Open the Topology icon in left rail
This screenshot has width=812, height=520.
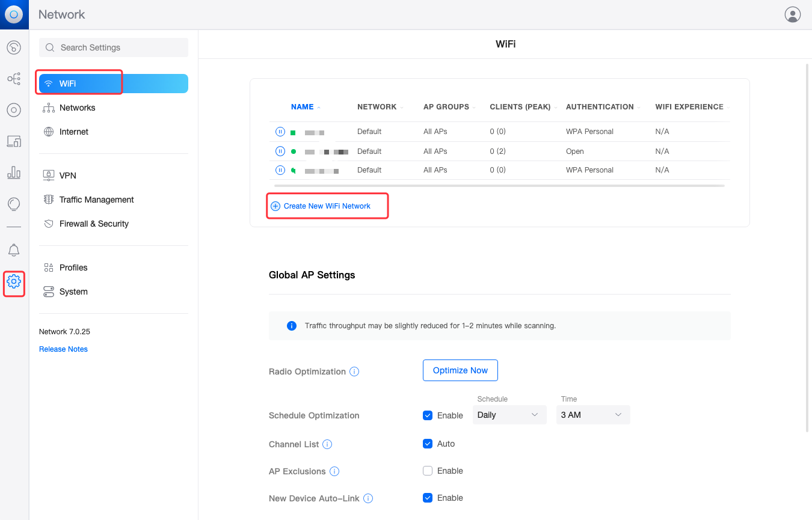click(x=14, y=79)
